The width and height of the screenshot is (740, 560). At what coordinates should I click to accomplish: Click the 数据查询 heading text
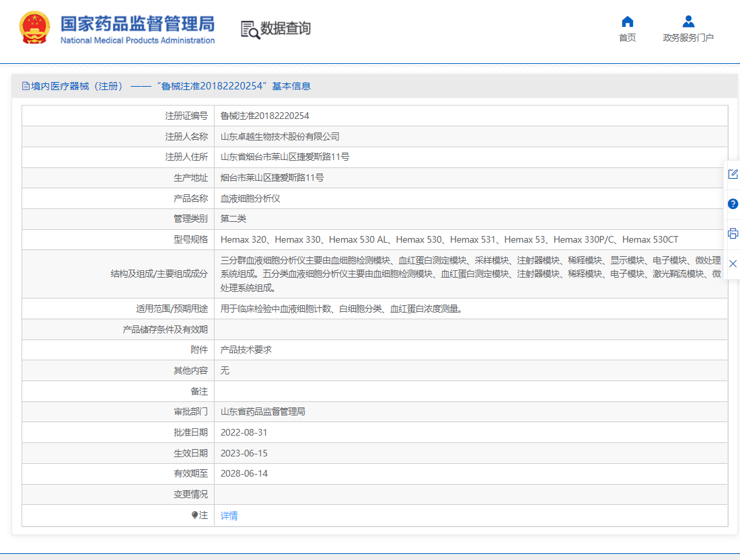285,28
